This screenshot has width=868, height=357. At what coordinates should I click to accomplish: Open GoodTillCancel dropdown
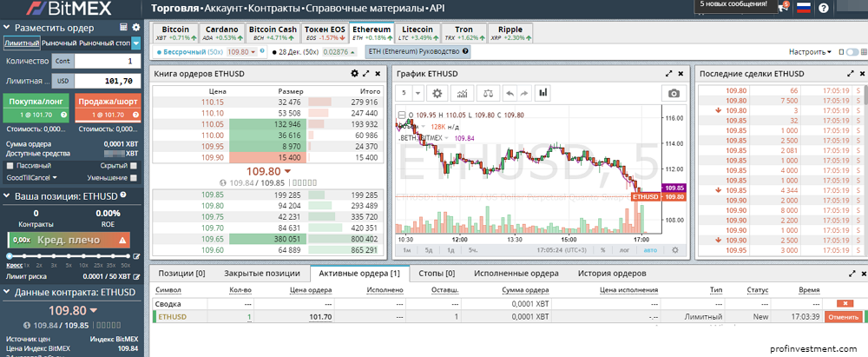[31, 178]
